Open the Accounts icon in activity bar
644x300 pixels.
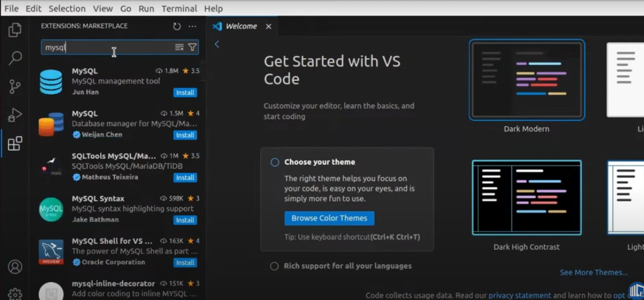(x=15, y=267)
